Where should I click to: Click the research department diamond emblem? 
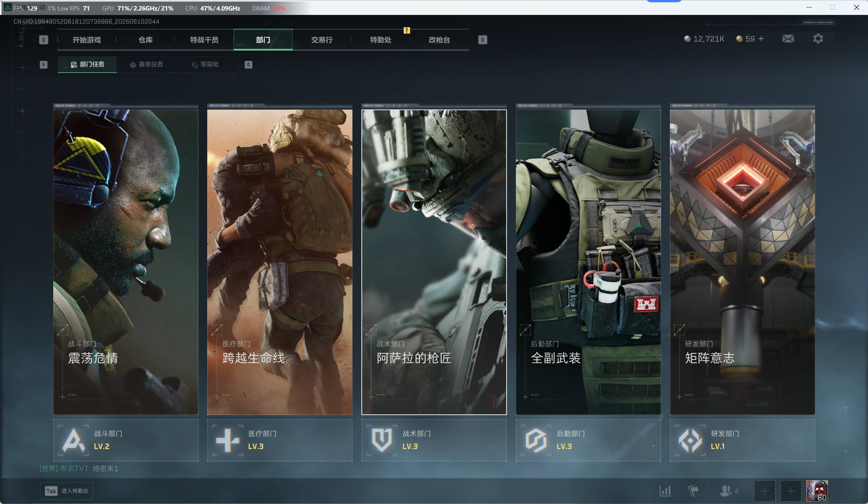690,440
